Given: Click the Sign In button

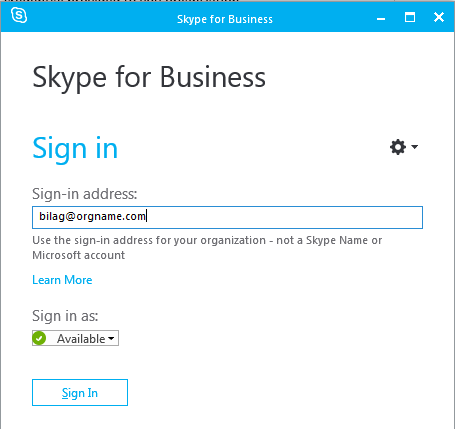Looking at the screenshot, I should tap(80, 392).
